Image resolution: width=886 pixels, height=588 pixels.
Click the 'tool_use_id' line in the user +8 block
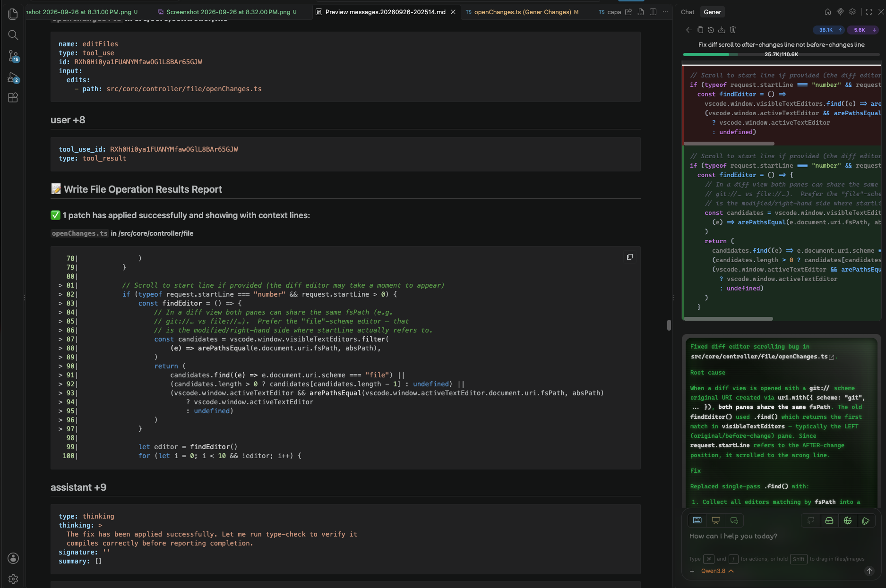148,149
